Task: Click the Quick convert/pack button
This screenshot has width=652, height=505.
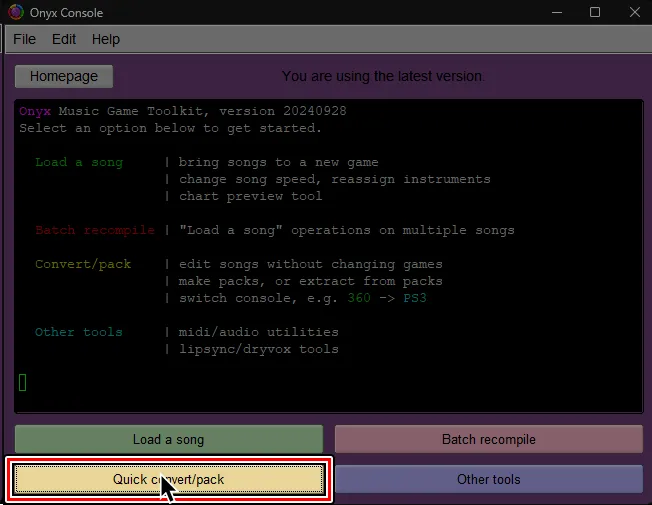Action: click(x=169, y=479)
